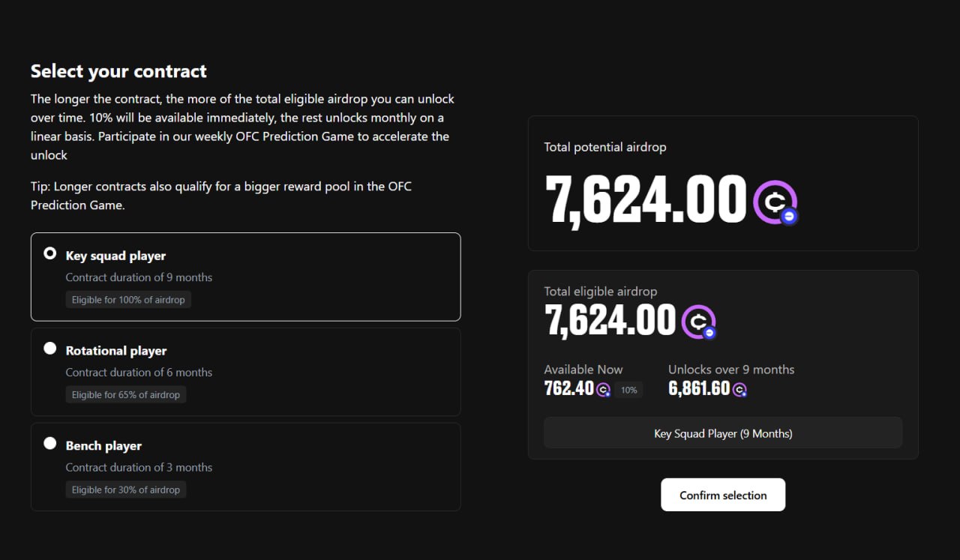Click the large 7,624.00 potential airdrop amount
The height and width of the screenshot is (560, 960).
coord(646,201)
